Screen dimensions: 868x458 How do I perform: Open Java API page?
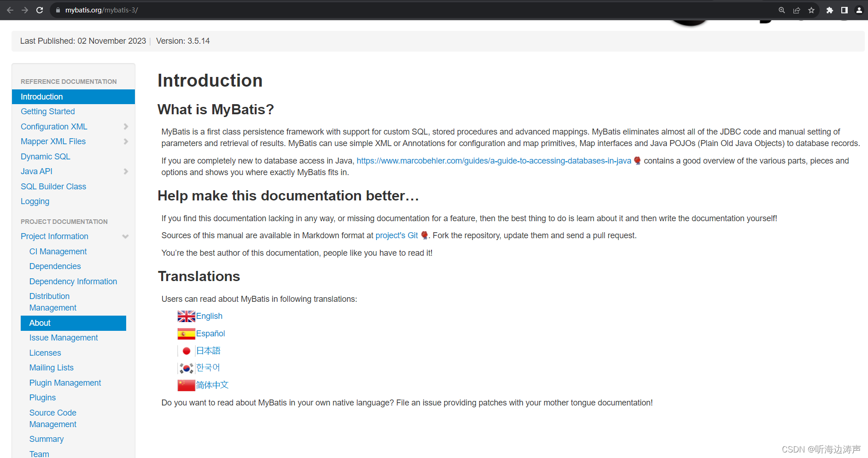click(x=36, y=171)
